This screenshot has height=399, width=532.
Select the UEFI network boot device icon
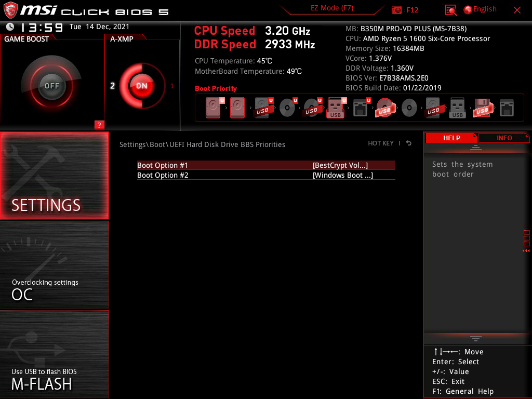[x=362, y=108]
